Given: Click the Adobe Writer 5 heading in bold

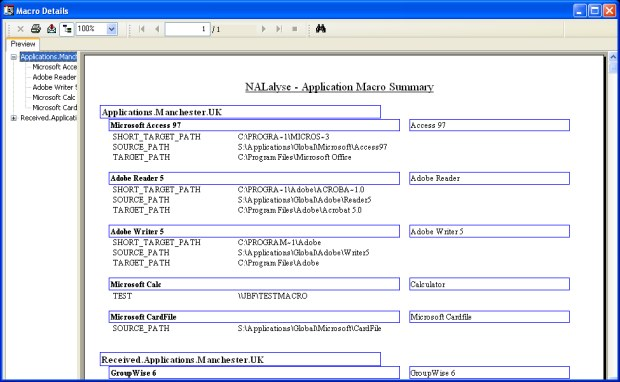Looking at the screenshot, I should click(137, 232).
